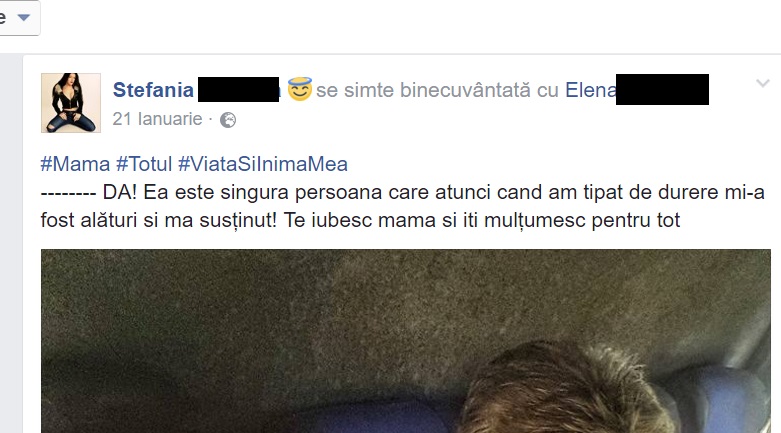Click the post text about mama
Viewport: 781px width, 433px height.
click(402, 206)
